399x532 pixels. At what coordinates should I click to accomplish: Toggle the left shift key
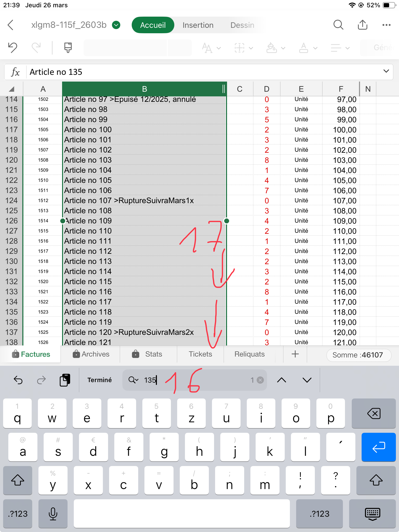(x=18, y=480)
